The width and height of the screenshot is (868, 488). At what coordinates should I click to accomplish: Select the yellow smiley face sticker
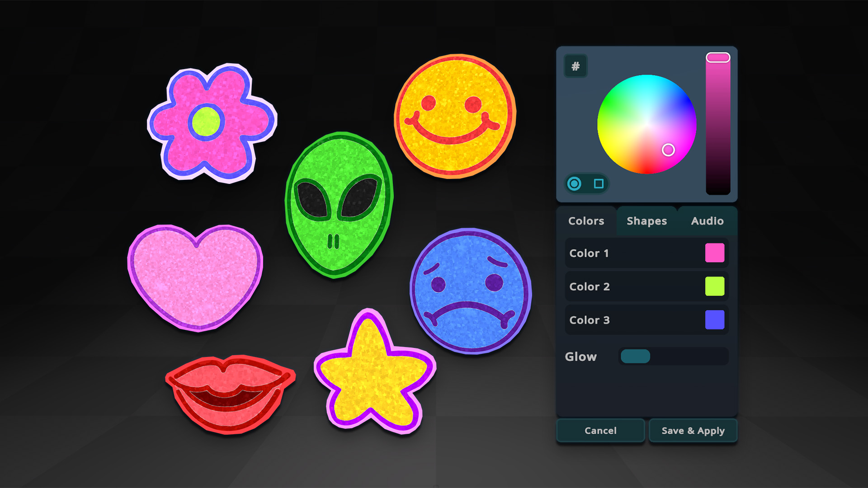[x=455, y=116]
